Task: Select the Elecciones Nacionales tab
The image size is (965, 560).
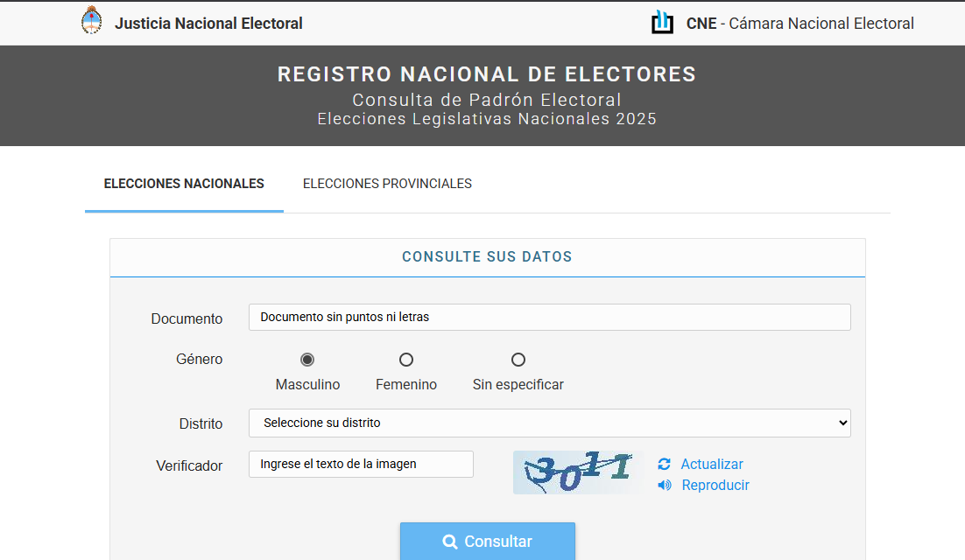Action: pyautogui.click(x=184, y=184)
